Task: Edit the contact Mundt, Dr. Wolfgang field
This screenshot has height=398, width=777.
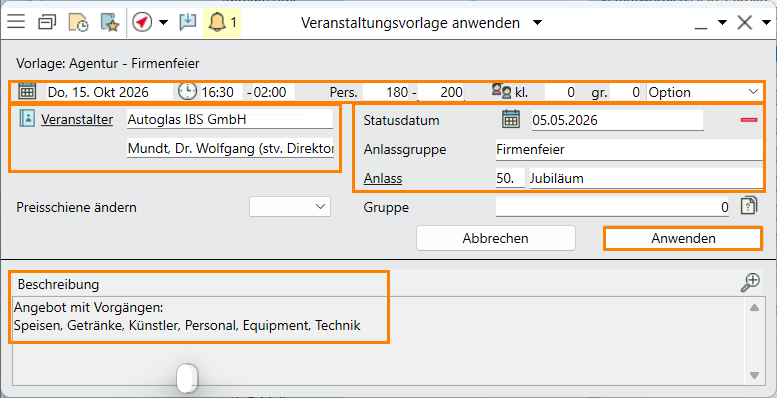Action: 230,148
